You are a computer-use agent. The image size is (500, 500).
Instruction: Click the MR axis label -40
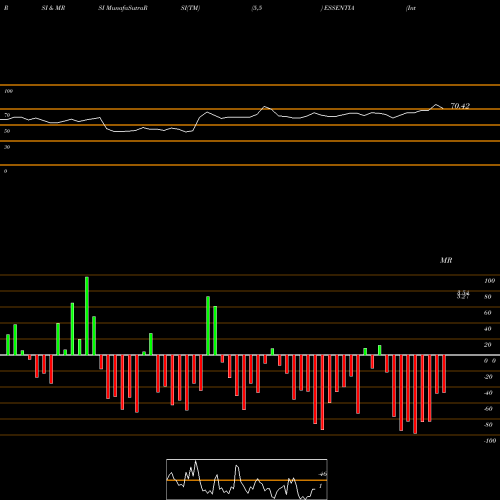point(488,393)
